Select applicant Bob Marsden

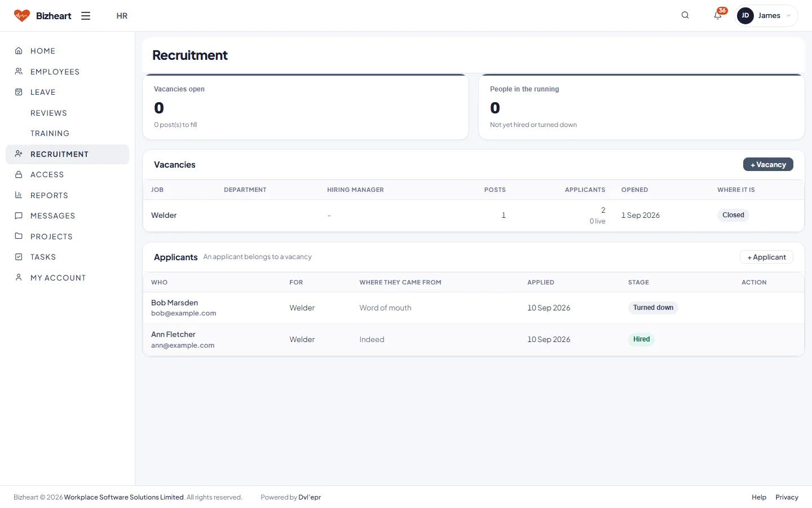coord(174,303)
